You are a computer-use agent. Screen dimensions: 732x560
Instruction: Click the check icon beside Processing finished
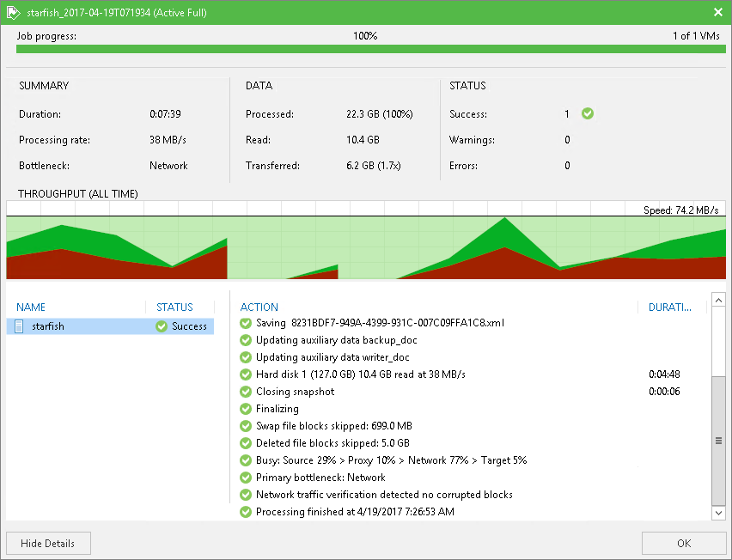(x=246, y=512)
